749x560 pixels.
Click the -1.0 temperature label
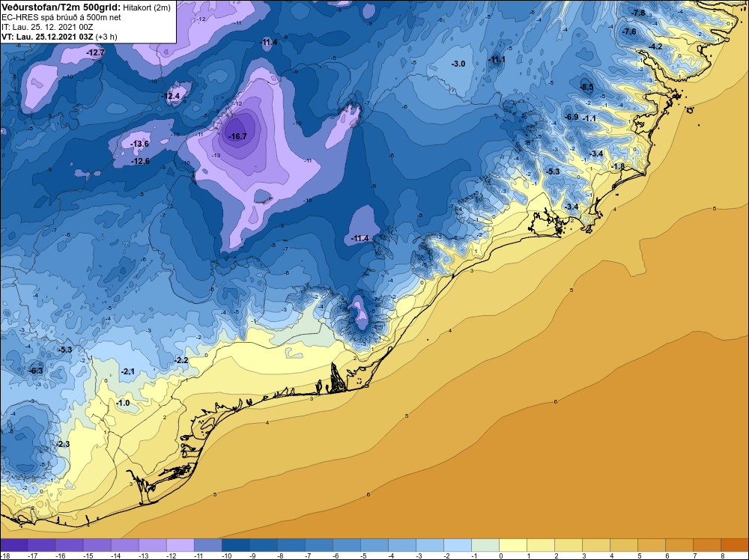pos(123,404)
